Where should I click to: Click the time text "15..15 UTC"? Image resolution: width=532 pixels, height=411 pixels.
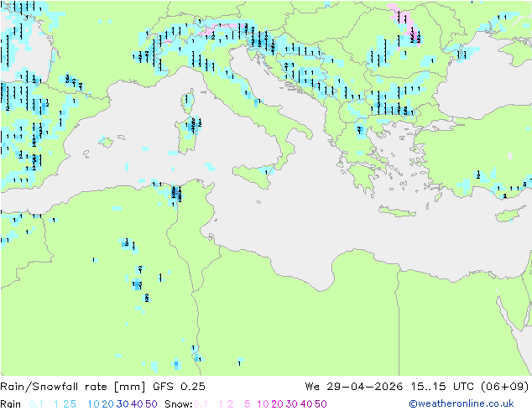click(443, 387)
